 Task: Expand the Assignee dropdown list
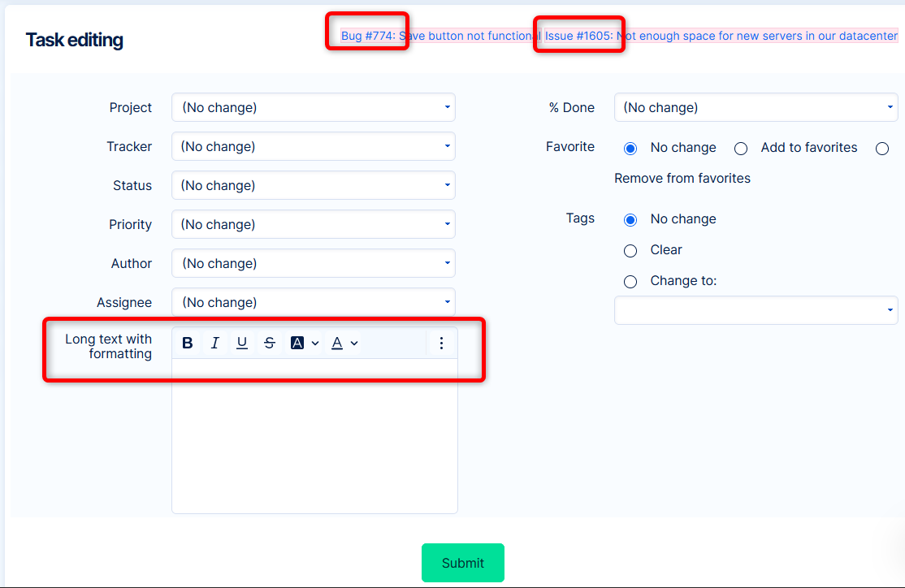click(313, 302)
